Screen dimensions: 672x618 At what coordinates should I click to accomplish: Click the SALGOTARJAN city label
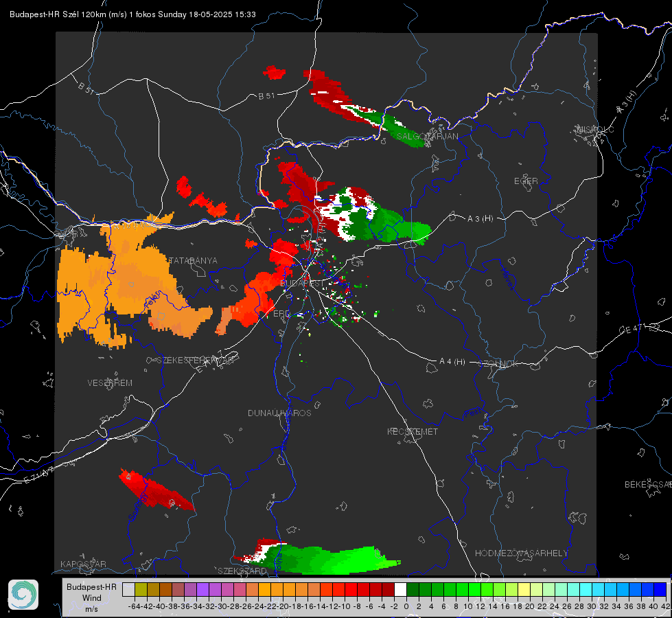427,137
